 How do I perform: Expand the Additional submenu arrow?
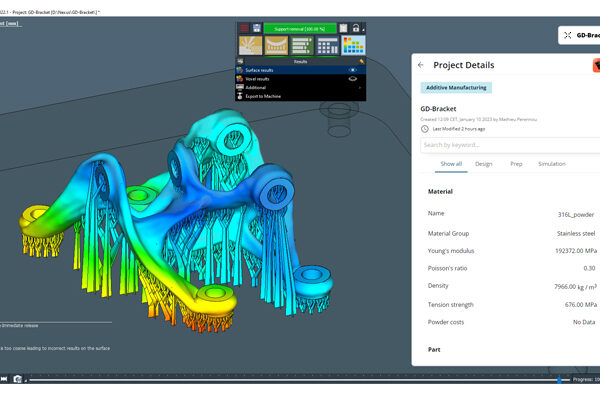pos(360,88)
